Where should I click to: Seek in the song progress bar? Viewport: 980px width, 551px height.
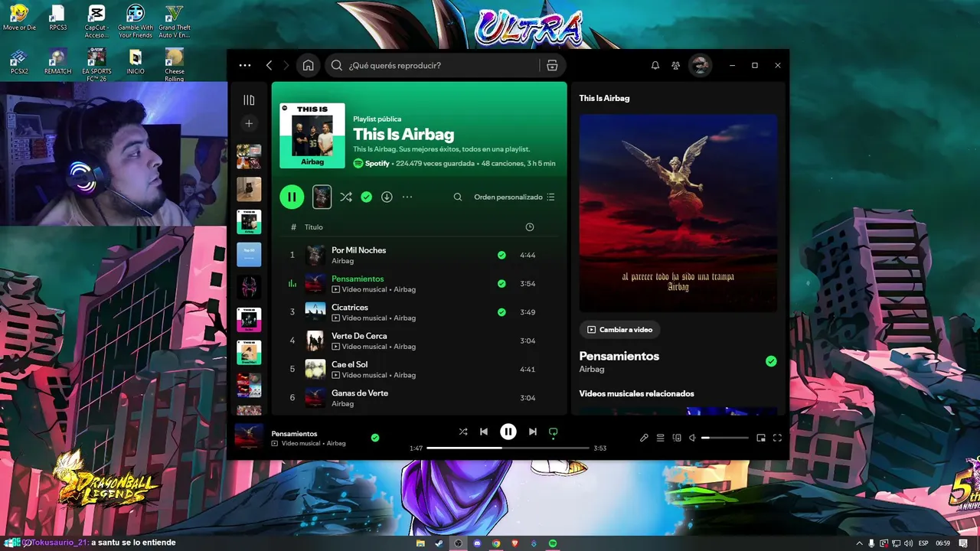coord(508,448)
